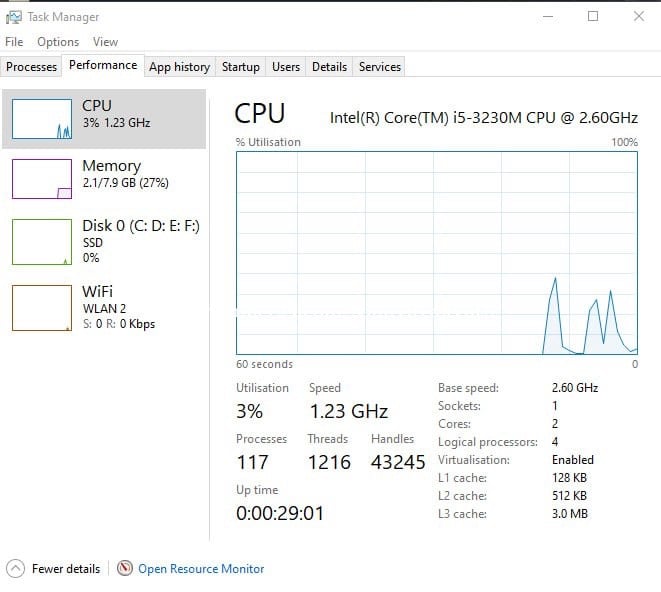
Task: Switch to the Startup tab
Action: (241, 67)
